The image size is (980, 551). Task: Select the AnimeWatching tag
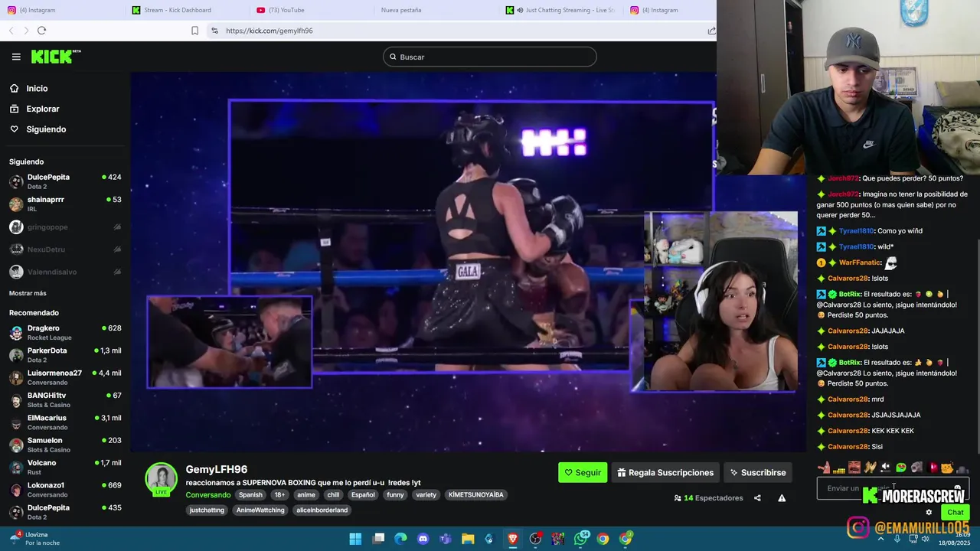[x=260, y=510]
